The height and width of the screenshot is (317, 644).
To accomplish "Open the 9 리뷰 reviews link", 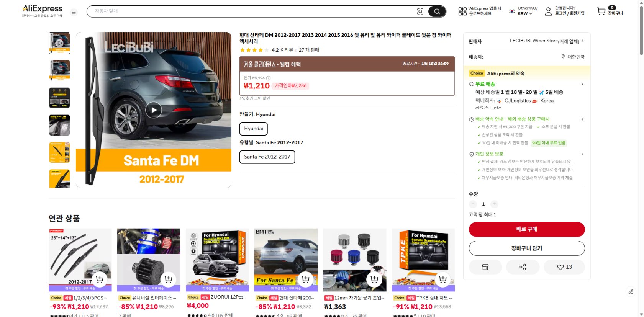I will coord(287,50).
